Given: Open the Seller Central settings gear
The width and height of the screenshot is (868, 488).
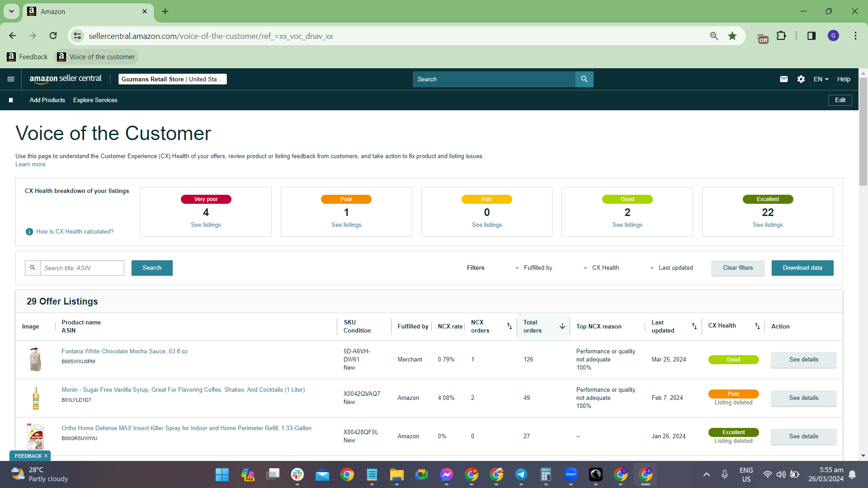Looking at the screenshot, I should 801,79.
